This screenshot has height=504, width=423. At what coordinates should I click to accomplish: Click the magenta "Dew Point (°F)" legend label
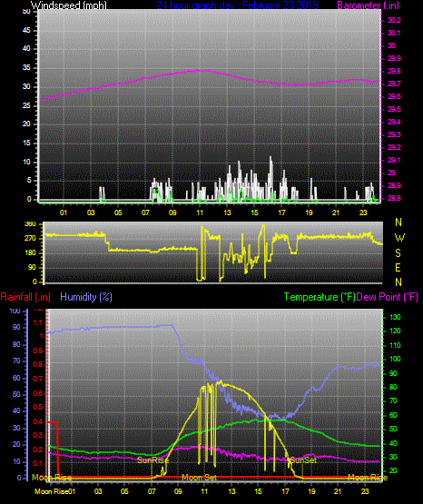(388, 297)
